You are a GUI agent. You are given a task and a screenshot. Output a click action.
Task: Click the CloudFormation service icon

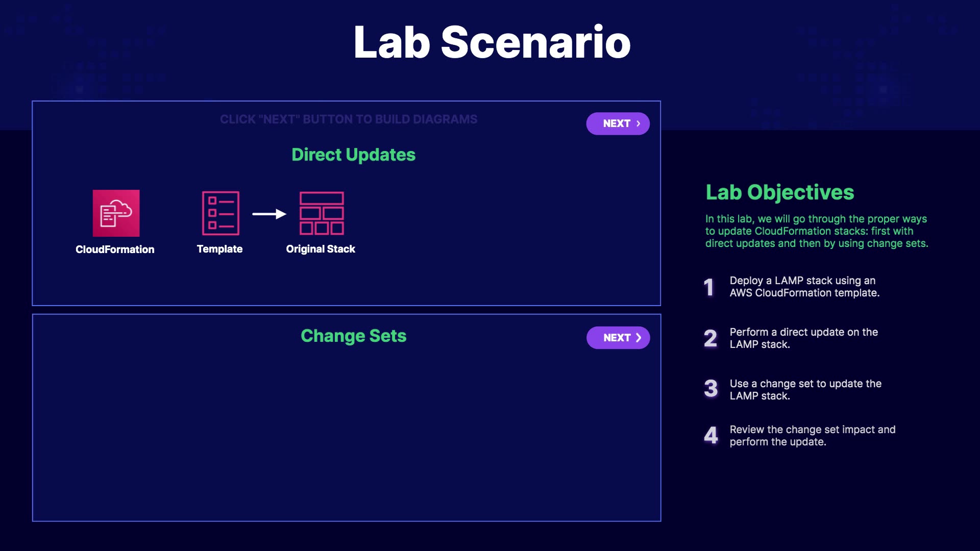tap(116, 213)
